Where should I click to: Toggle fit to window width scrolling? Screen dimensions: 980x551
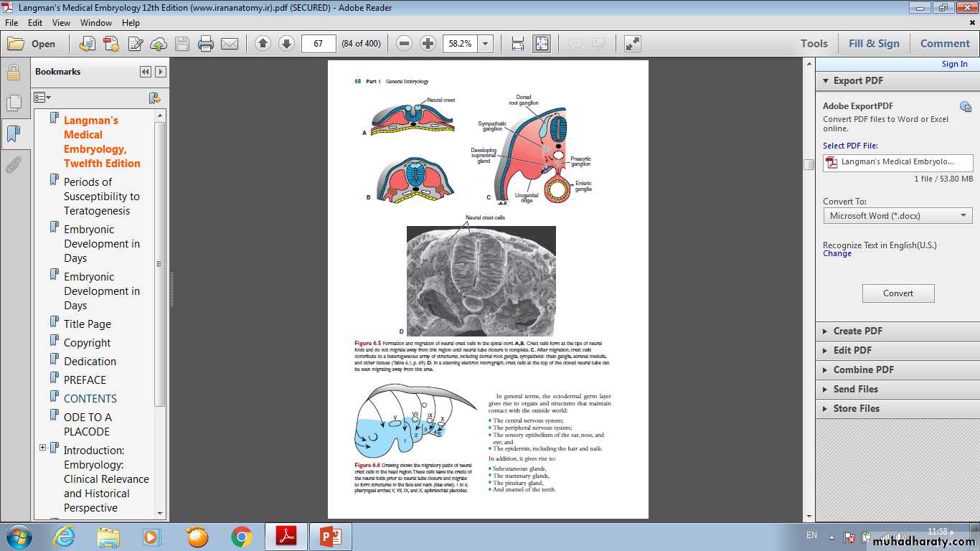pyautogui.click(x=518, y=44)
